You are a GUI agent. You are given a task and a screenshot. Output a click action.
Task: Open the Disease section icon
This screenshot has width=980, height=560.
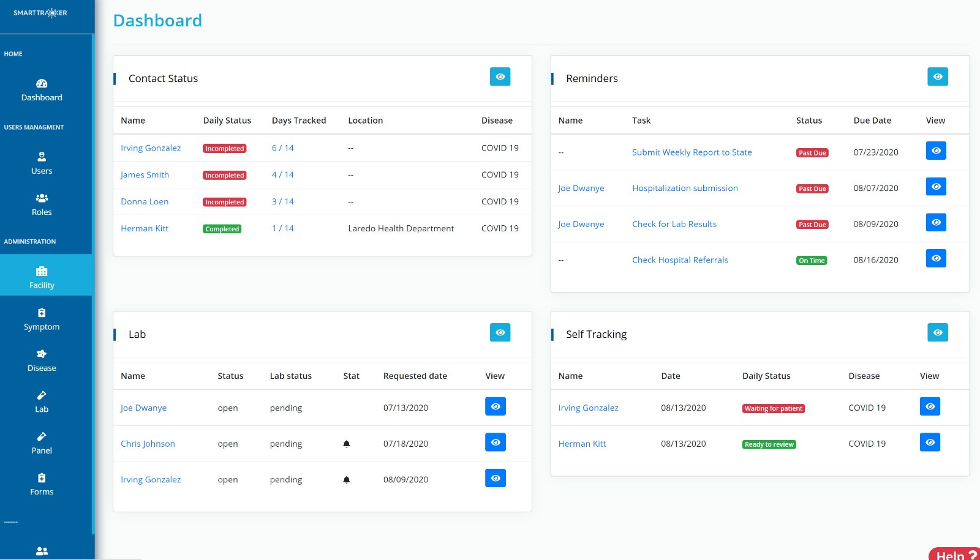click(41, 354)
